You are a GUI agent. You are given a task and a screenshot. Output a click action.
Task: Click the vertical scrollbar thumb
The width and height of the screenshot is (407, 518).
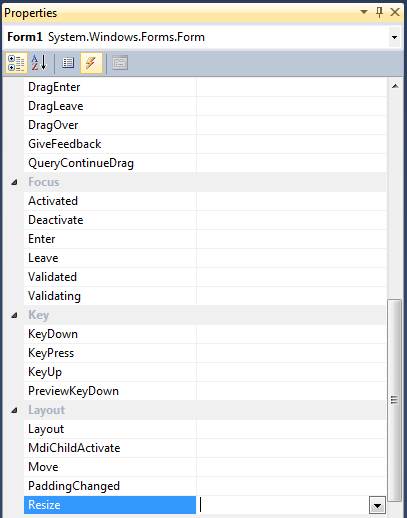395,400
